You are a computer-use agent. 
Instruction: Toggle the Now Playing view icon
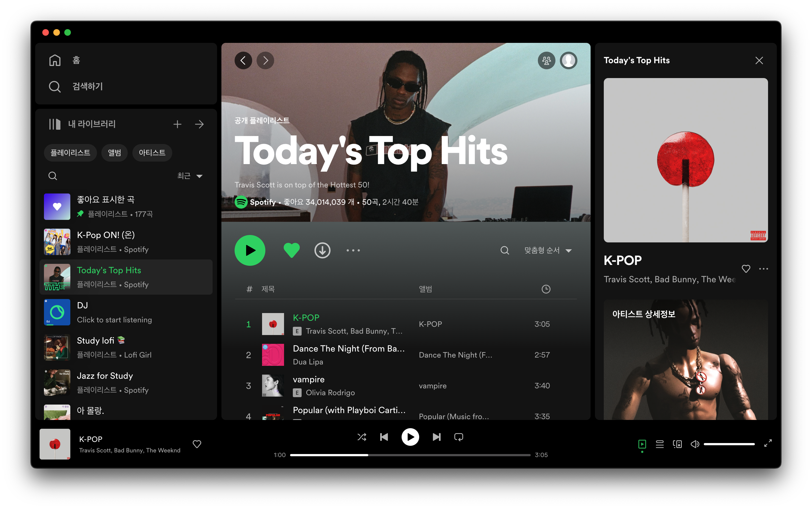642,444
